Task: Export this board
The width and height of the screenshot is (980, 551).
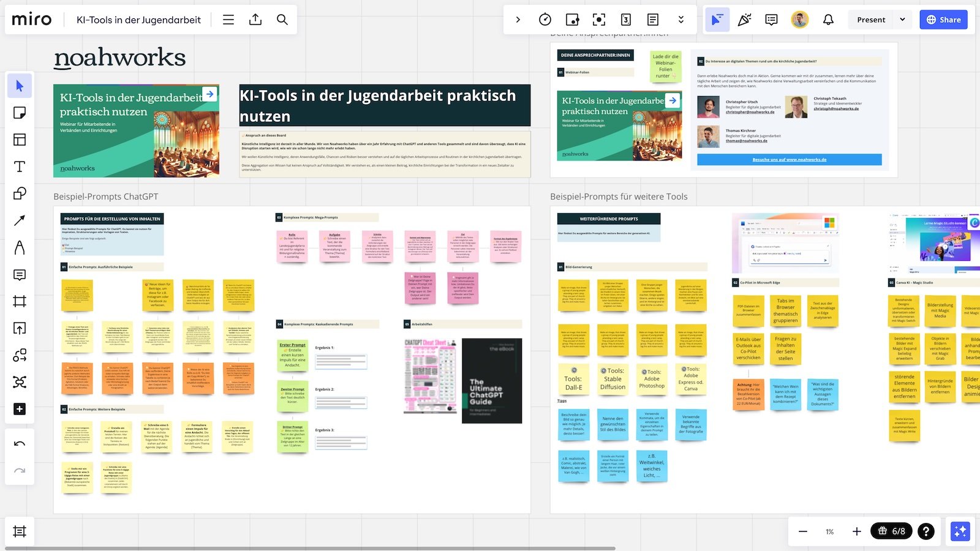Action: 255,20
